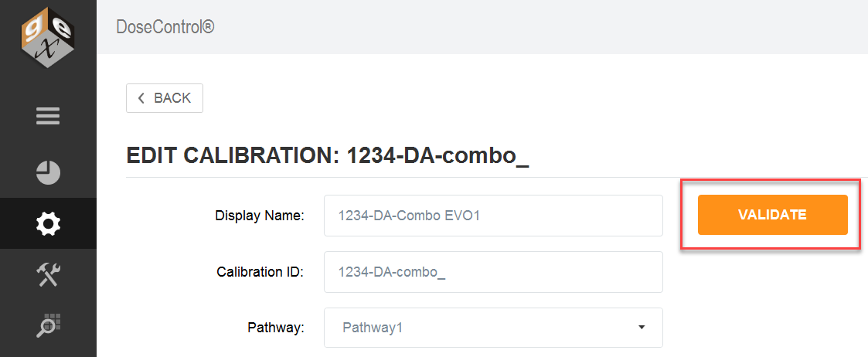This screenshot has width=868, height=357.
Task: Click the left chevron in the BACK button
Action: 141,98
